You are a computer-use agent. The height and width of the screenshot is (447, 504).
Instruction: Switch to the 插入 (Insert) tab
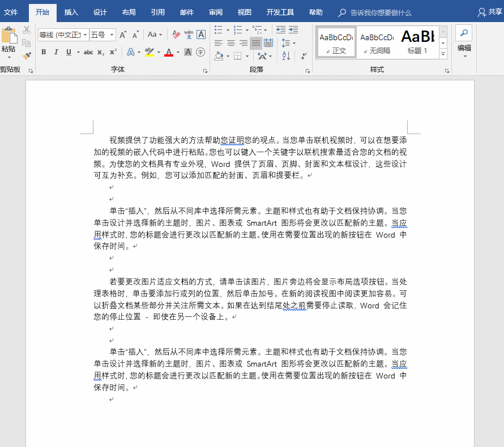tap(71, 11)
